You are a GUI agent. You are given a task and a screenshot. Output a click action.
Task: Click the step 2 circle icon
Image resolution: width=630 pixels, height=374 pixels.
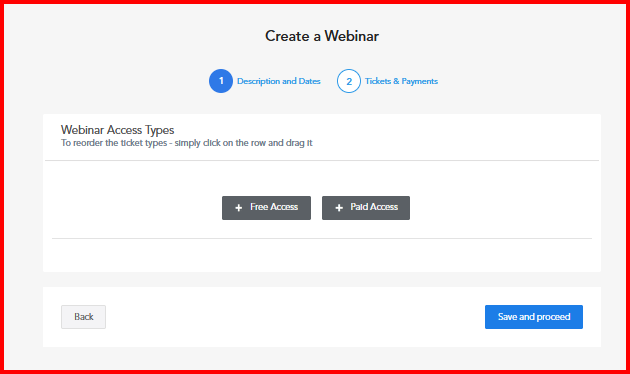(x=349, y=81)
